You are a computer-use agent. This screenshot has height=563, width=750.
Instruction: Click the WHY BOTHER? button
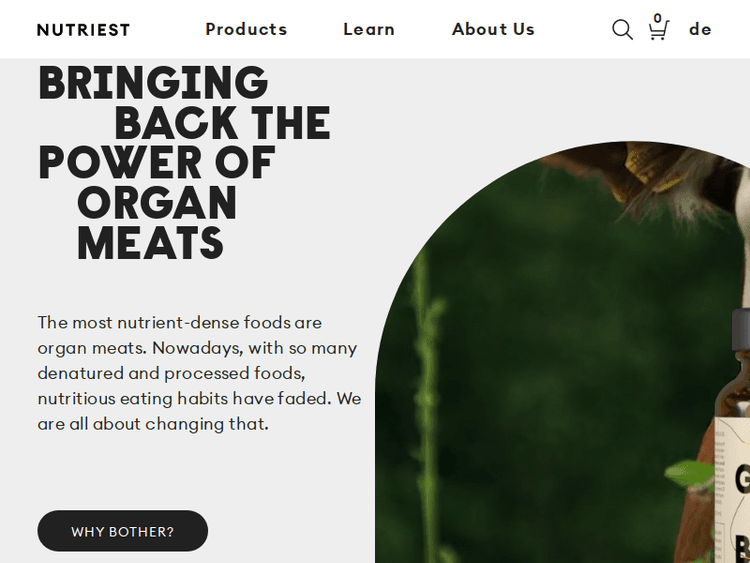coord(122,531)
